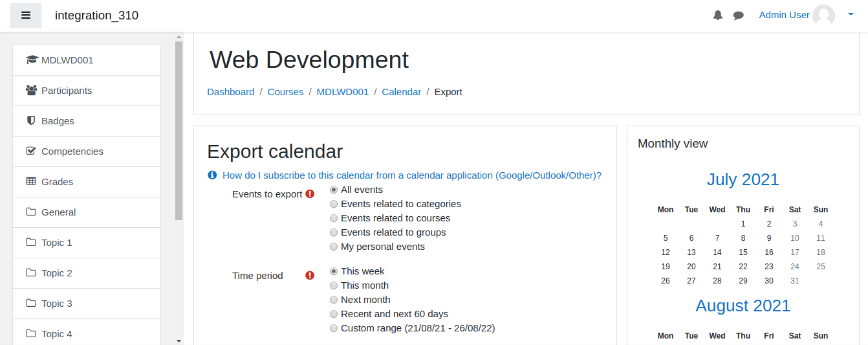Open the August 2021 month link

point(743,306)
